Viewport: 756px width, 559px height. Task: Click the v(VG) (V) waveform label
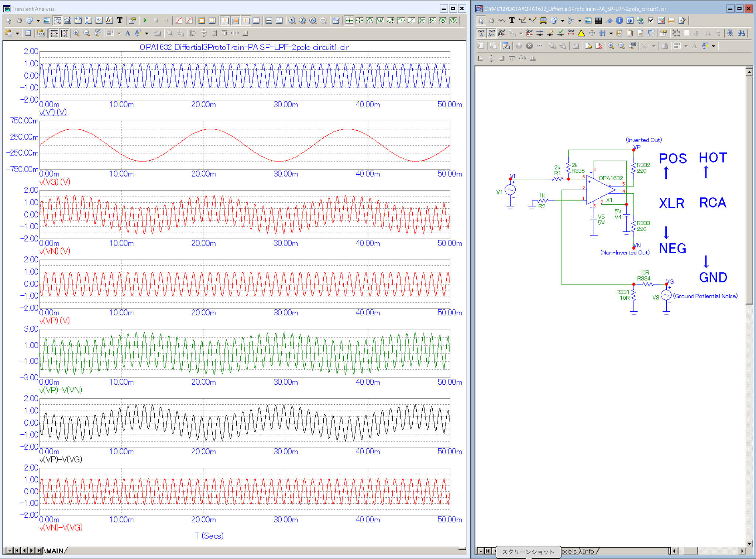coord(55,182)
